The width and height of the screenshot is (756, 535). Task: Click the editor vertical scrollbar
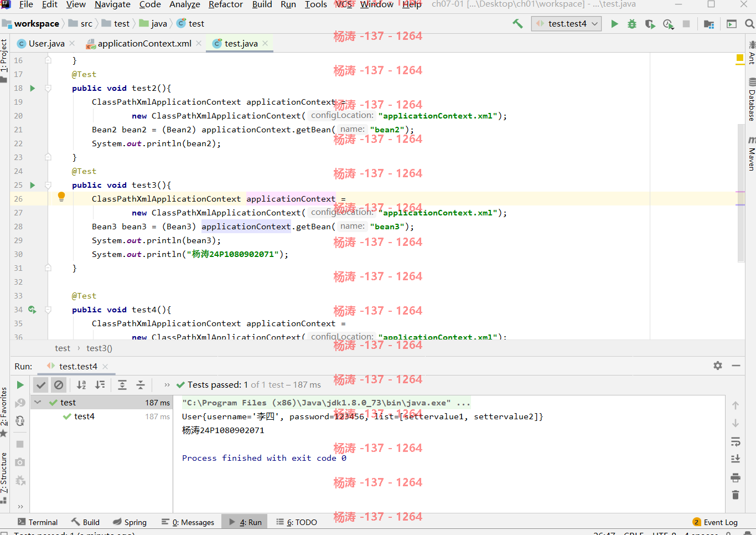point(741,192)
